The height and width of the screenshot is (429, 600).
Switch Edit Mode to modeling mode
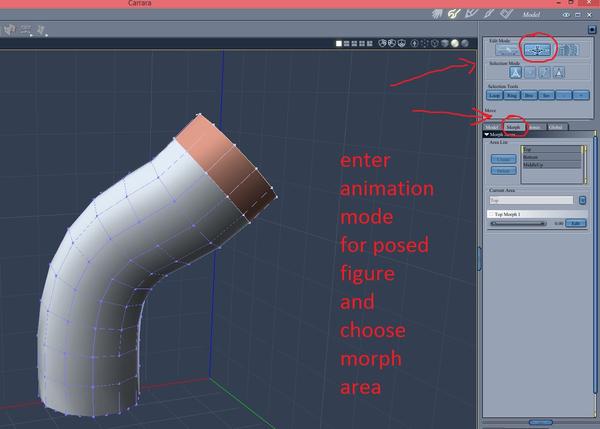tap(508, 50)
